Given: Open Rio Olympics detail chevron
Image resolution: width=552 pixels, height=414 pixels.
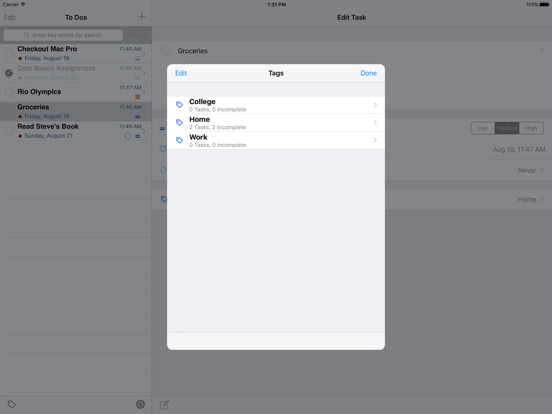Looking at the screenshot, I should pyautogui.click(x=144, y=92).
